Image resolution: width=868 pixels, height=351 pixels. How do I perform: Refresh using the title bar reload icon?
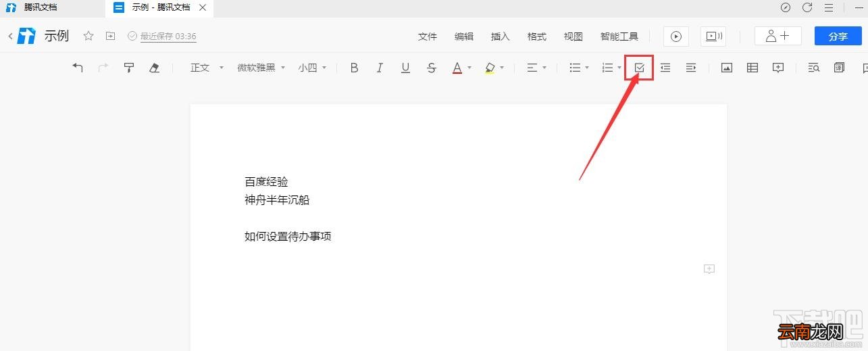807,7
